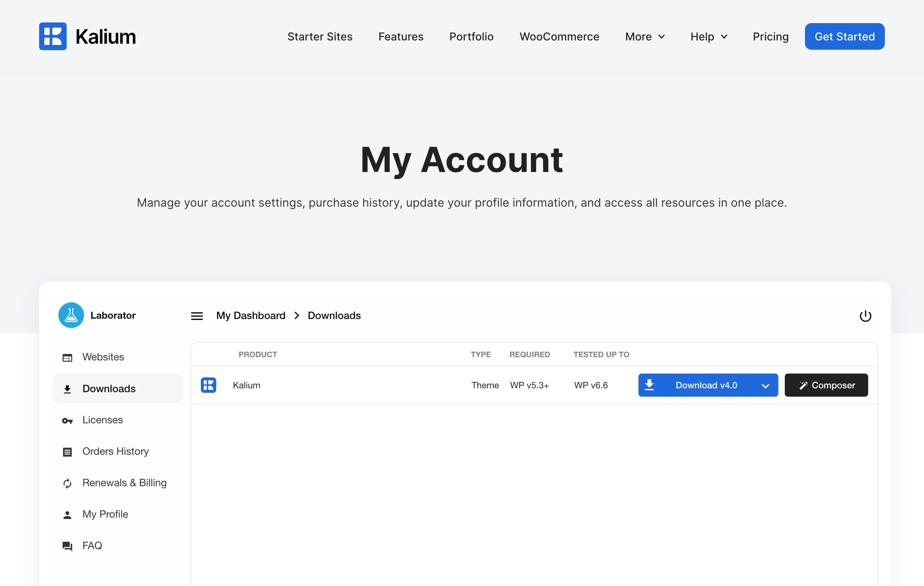This screenshot has width=924, height=586.
Task: Follow the My Dashboard breadcrumb link
Action: tap(251, 315)
